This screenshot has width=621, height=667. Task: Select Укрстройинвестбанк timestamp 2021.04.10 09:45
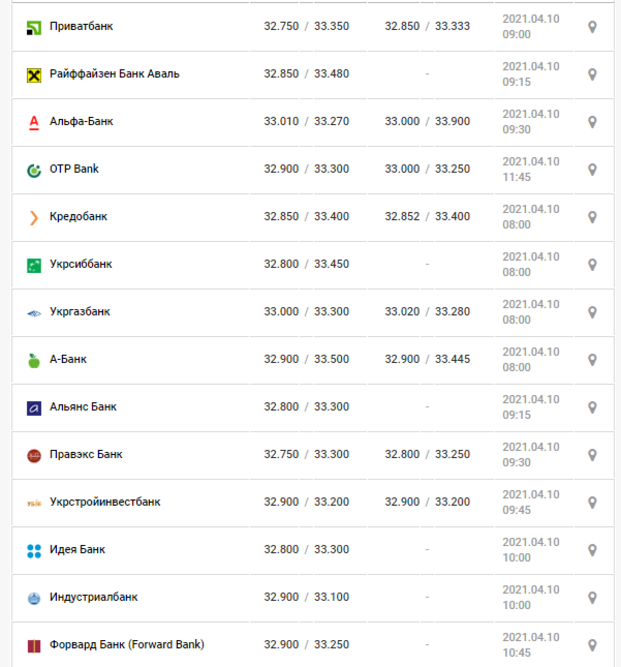tap(531, 502)
